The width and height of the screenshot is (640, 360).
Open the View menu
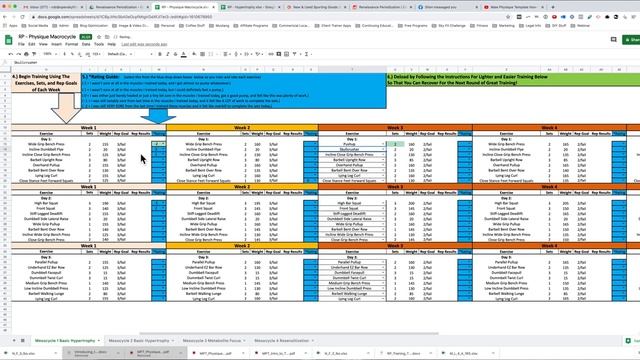(x=43, y=44)
